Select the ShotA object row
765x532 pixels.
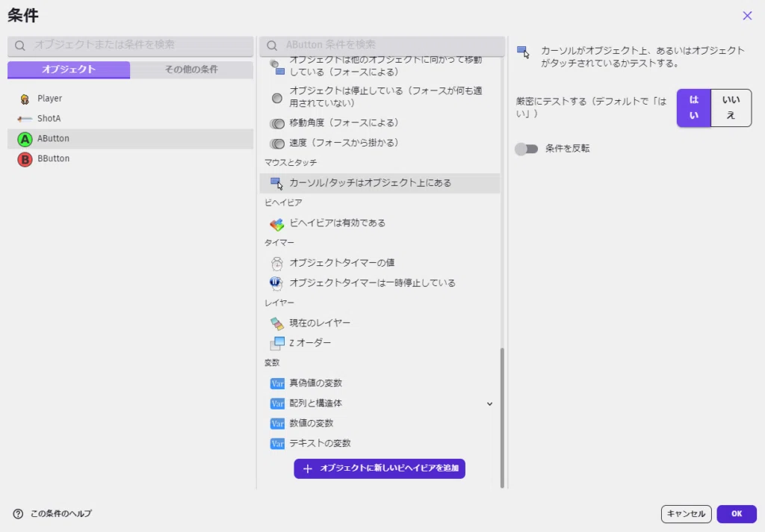point(130,119)
